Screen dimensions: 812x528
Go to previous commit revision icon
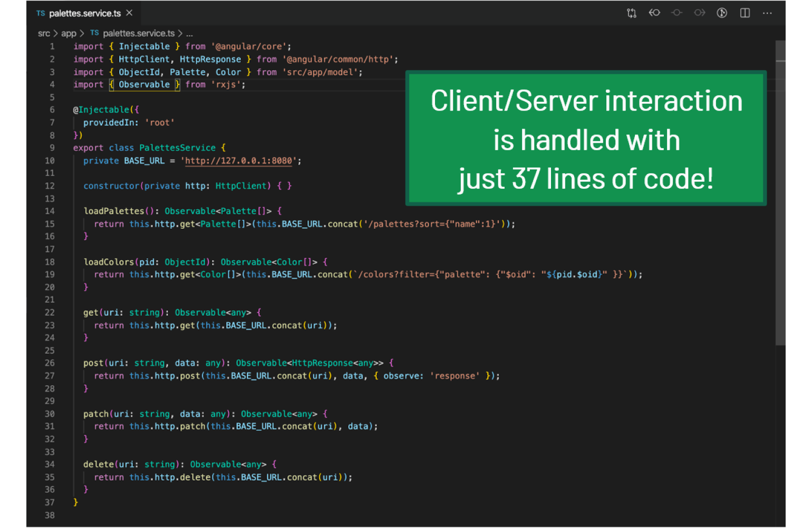click(x=654, y=13)
